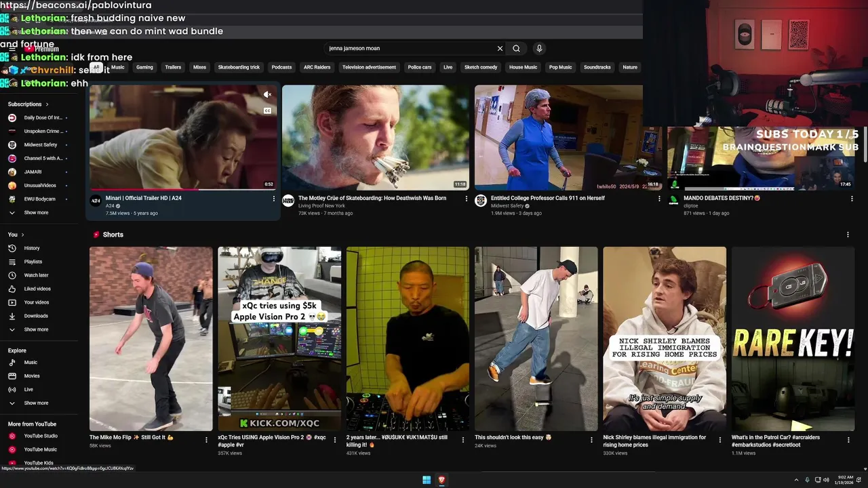Play the Motley Crüe skateboarding thumbnail

pos(375,137)
